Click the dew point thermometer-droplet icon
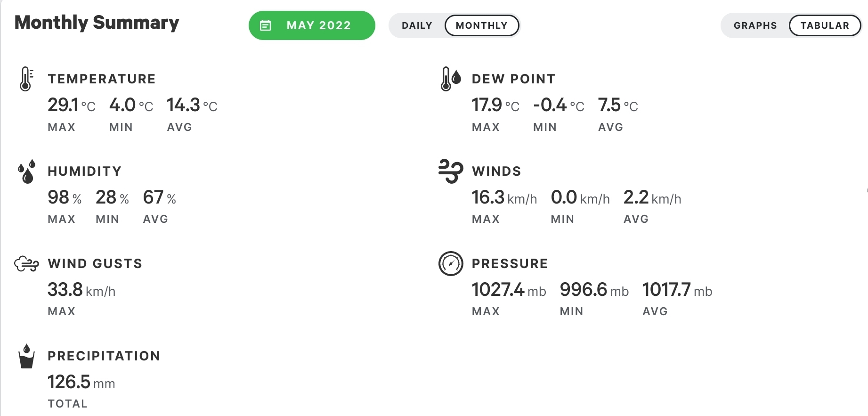868x416 pixels. pos(450,79)
